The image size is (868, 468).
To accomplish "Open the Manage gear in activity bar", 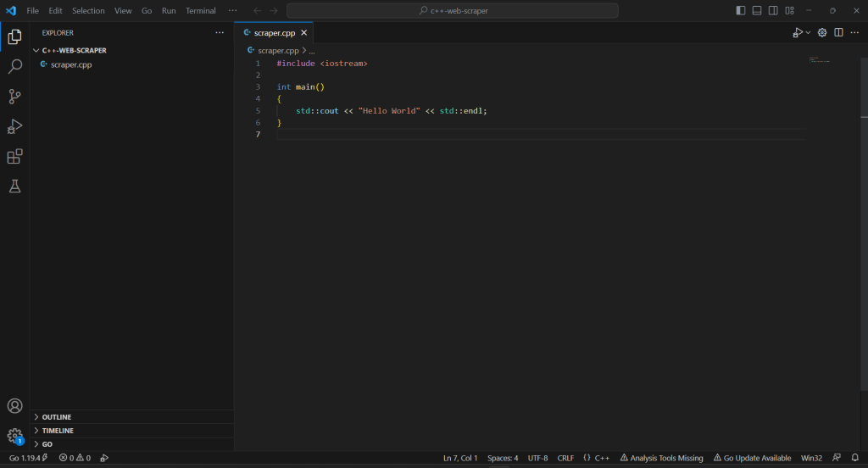I will pos(14,436).
